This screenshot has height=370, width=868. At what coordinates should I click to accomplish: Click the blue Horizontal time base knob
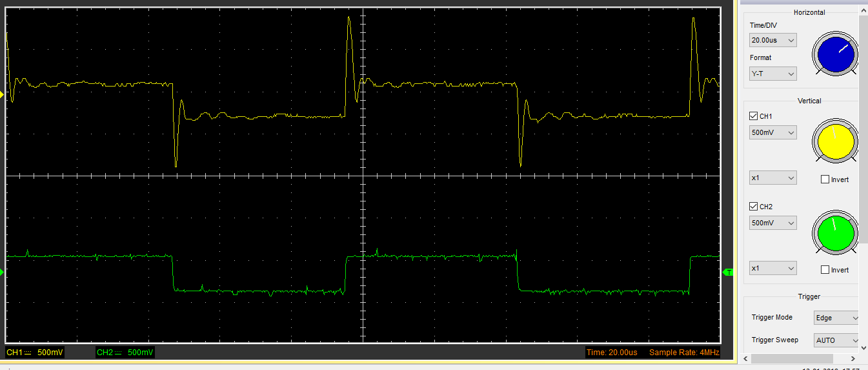click(x=836, y=54)
